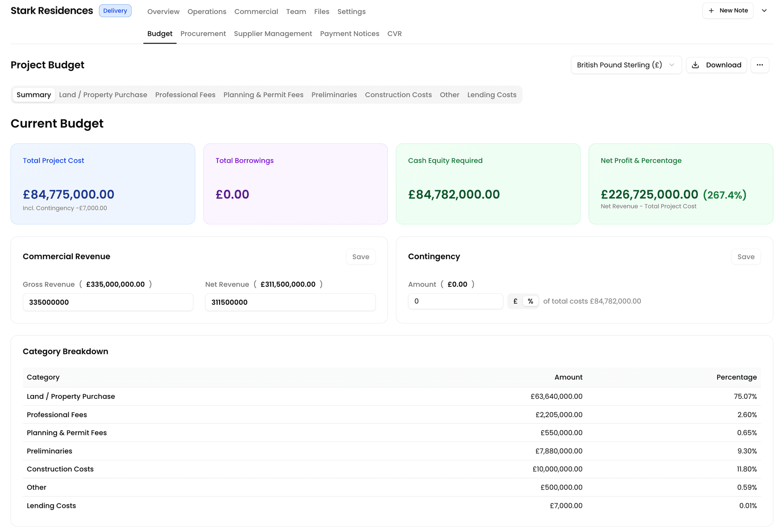Click the plus icon on New Note
The height and width of the screenshot is (532, 782).
click(711, 10)
